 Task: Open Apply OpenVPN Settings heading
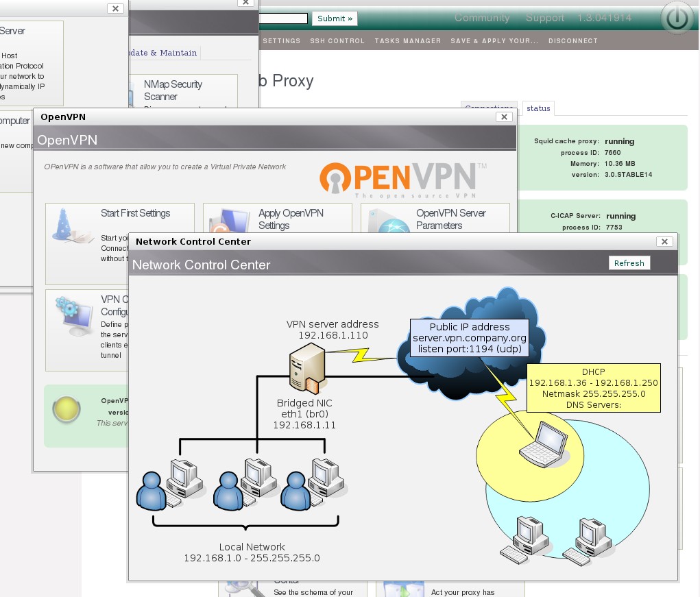pyautogui.click(x=291, y=219)
